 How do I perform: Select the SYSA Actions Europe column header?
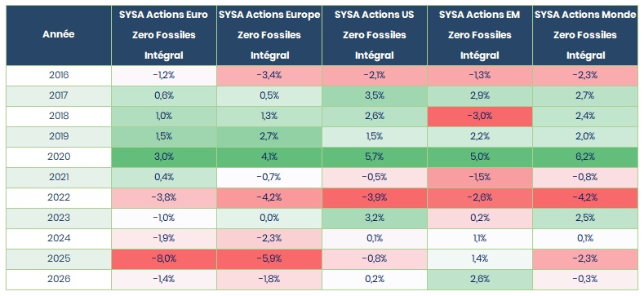(269, 35)
